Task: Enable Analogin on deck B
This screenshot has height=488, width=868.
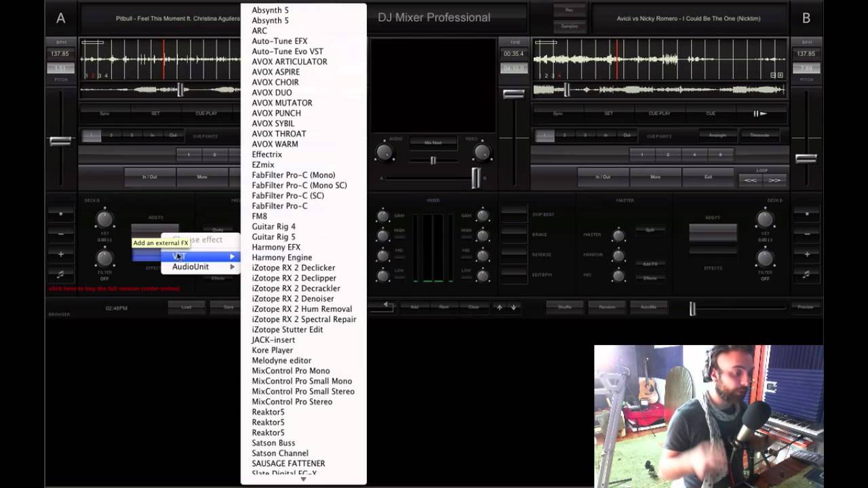Action: tap(717, 135)
